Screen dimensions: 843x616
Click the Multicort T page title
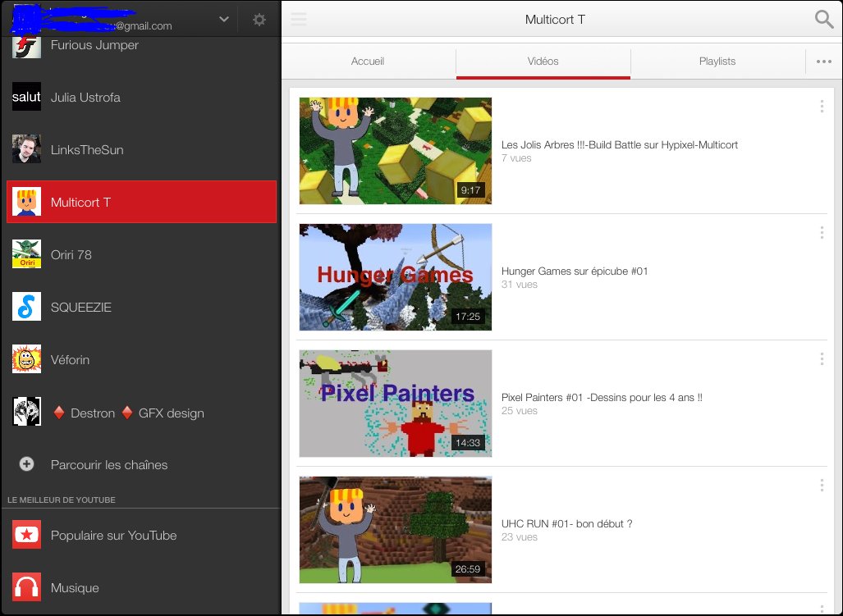pyautogui.click(x=555, y=20)
